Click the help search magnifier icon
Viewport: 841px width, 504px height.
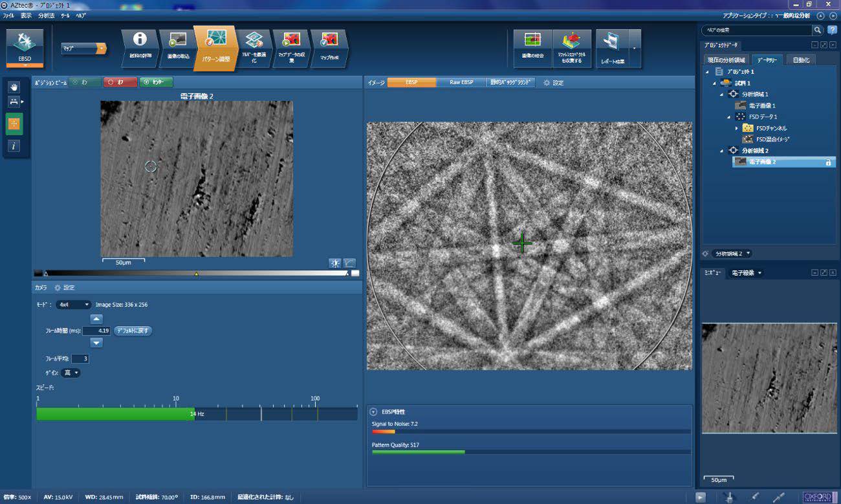point(818,30)
